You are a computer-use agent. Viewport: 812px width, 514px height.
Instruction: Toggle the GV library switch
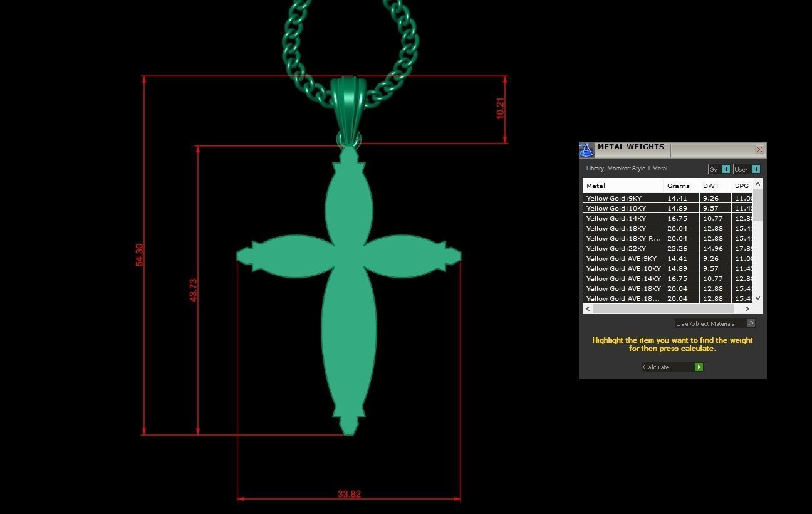tap(719, 169)
